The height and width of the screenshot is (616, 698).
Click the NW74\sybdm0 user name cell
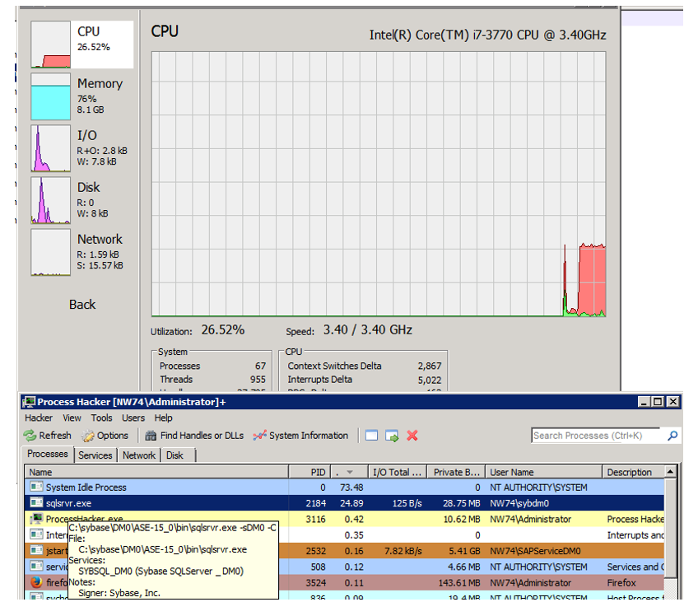(x=519, y=504)
